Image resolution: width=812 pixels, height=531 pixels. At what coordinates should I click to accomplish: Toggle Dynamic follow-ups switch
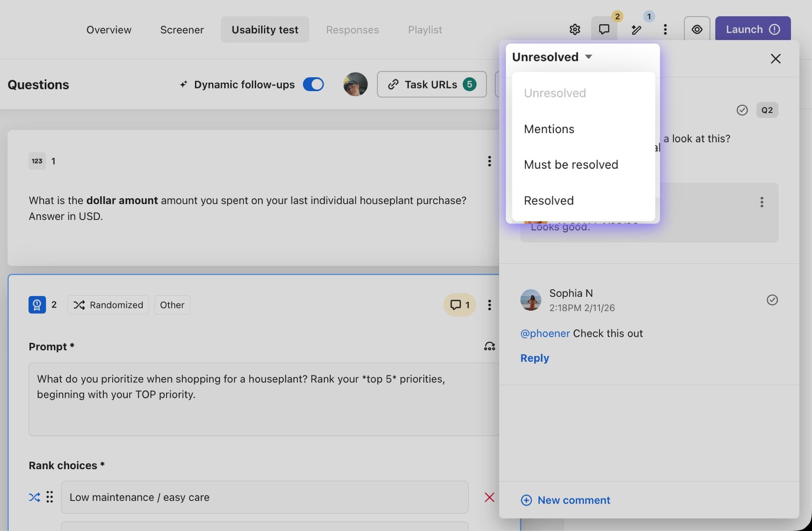coord(313,84)
